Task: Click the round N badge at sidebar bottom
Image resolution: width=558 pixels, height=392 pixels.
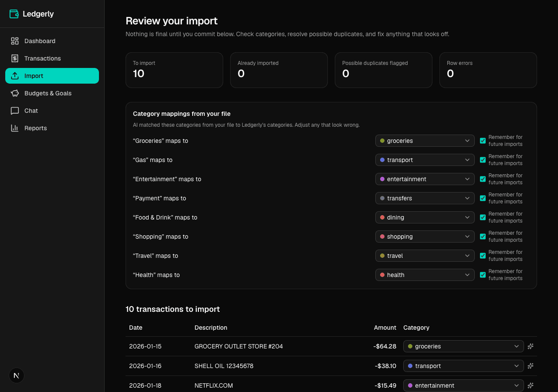Action: (x=17, y=375)
